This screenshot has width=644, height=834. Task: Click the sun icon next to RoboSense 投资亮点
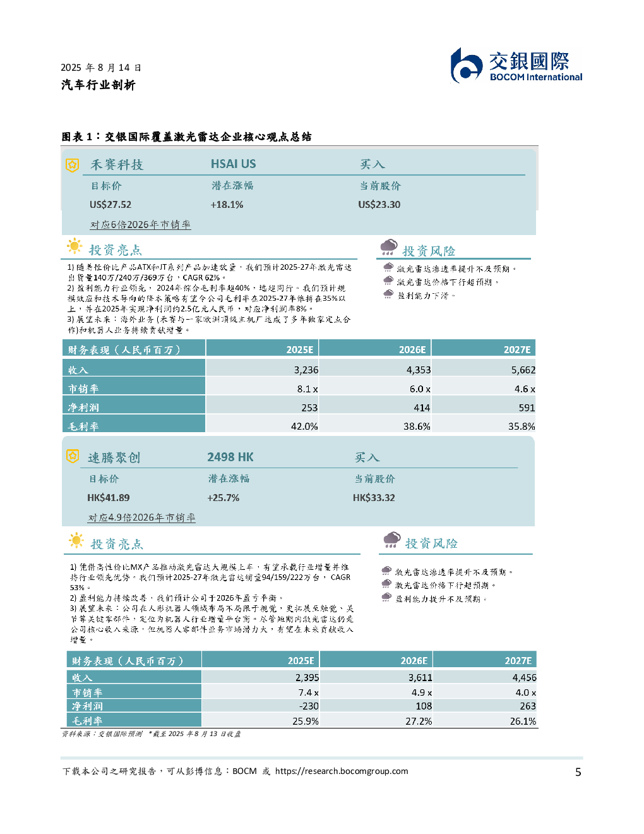[76, 540]
